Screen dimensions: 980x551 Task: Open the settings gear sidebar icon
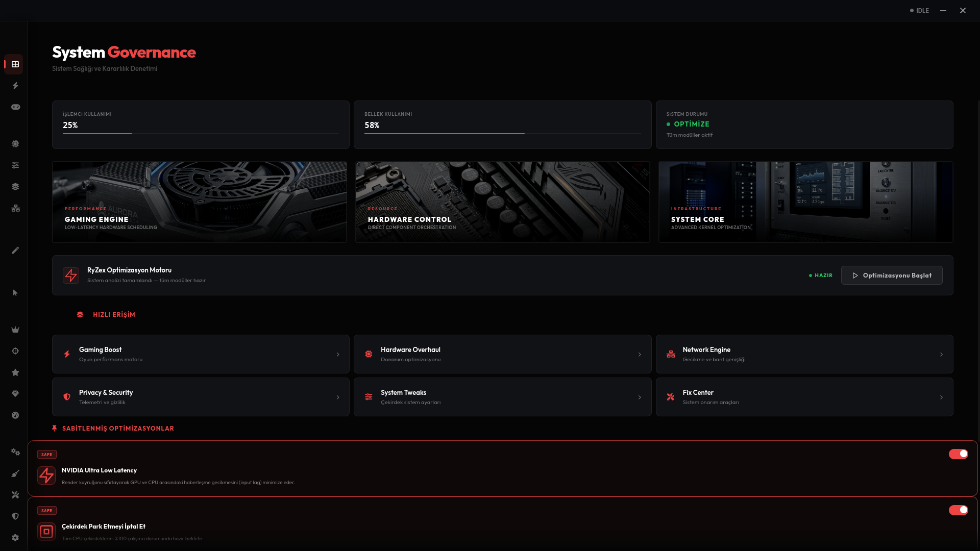point(15,538)
